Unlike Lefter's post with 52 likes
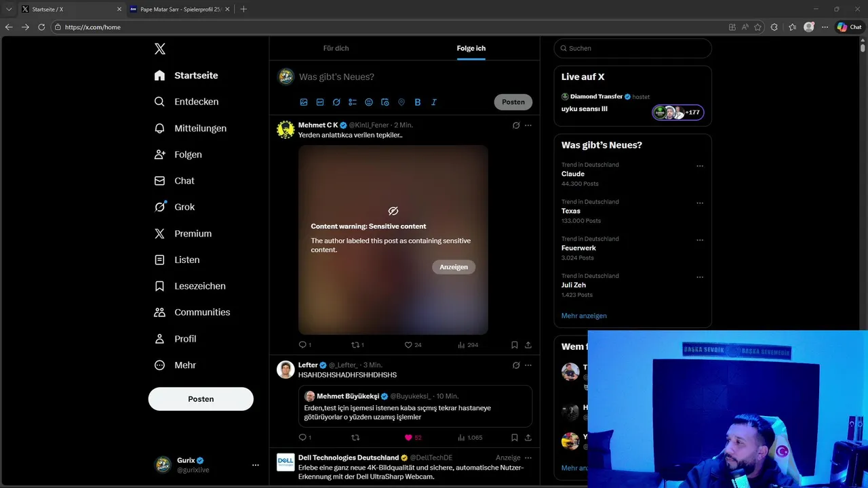Image resolution: width=868 pixels, height=488 pixels. (x=413, y=438)
